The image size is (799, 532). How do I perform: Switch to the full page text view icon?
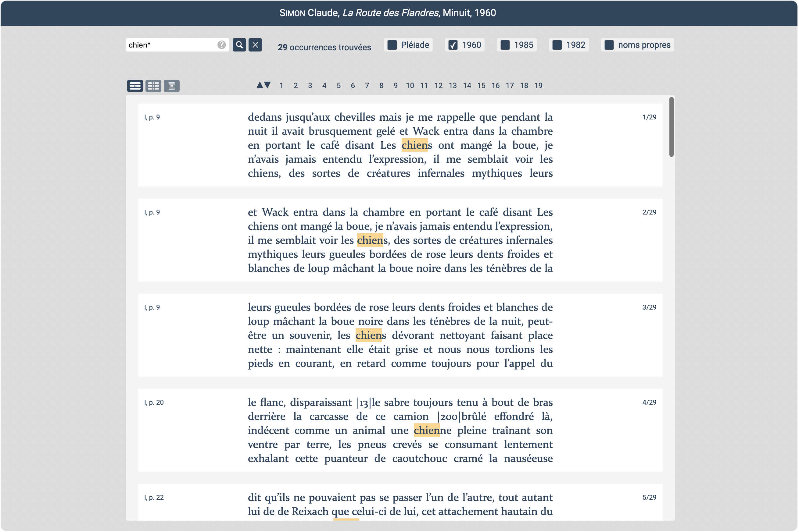pos(171,86)
